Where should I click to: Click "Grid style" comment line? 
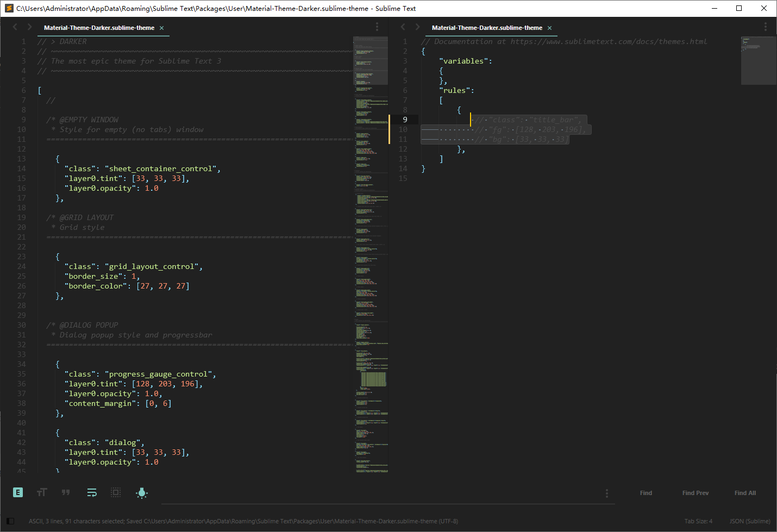click(82, 227)
